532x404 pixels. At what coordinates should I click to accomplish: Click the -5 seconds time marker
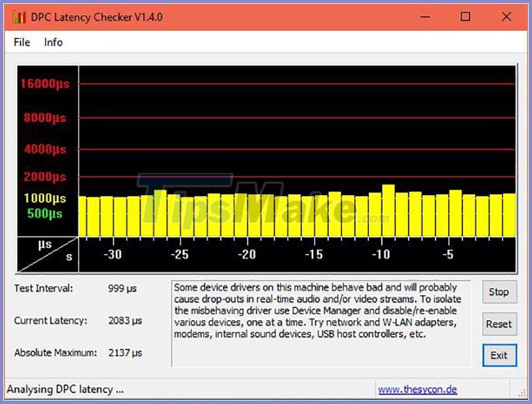coord(449,255)
